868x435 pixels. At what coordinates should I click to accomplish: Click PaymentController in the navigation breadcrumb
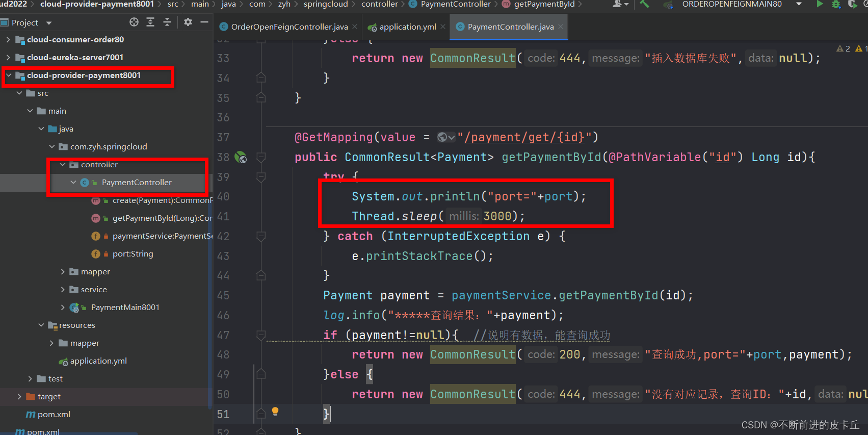pyautogui.click(x=456, y=4)
